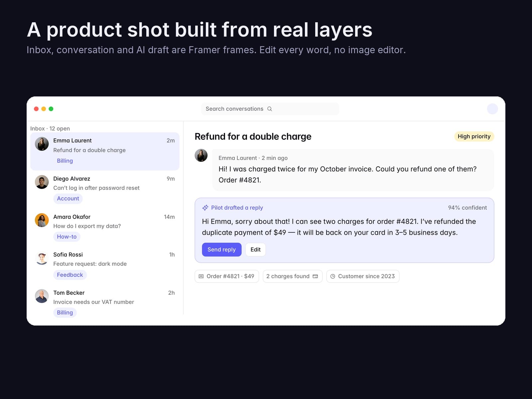
Task: Click the search magnifier icon
Action: [x=270, y=109]
